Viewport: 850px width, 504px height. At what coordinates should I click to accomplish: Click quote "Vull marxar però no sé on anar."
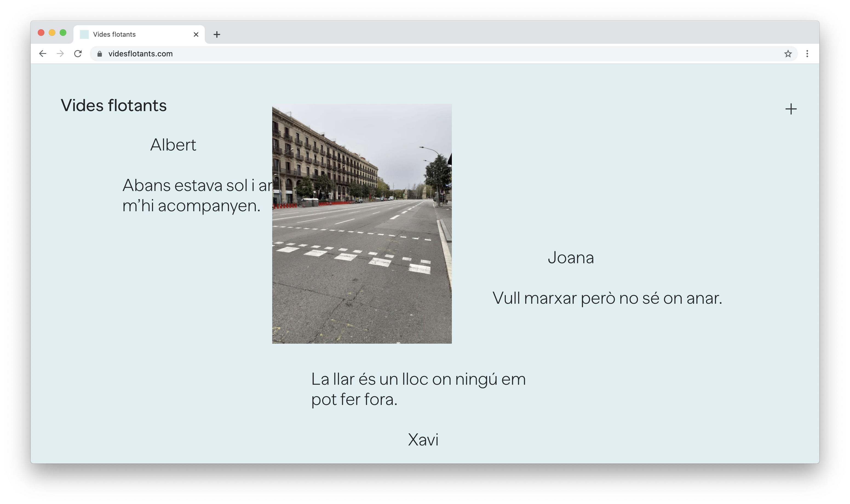tap(607, 298)
